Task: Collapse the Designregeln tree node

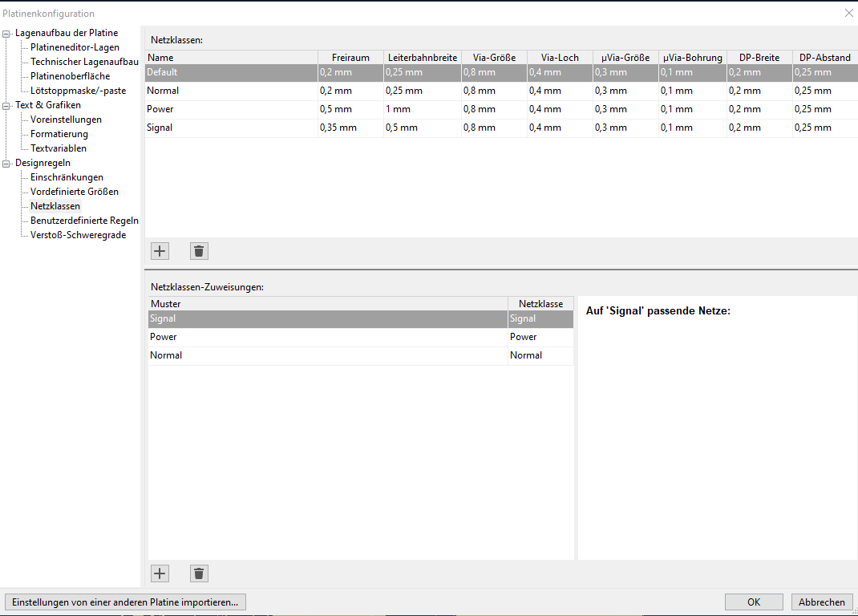Action: 6,163
